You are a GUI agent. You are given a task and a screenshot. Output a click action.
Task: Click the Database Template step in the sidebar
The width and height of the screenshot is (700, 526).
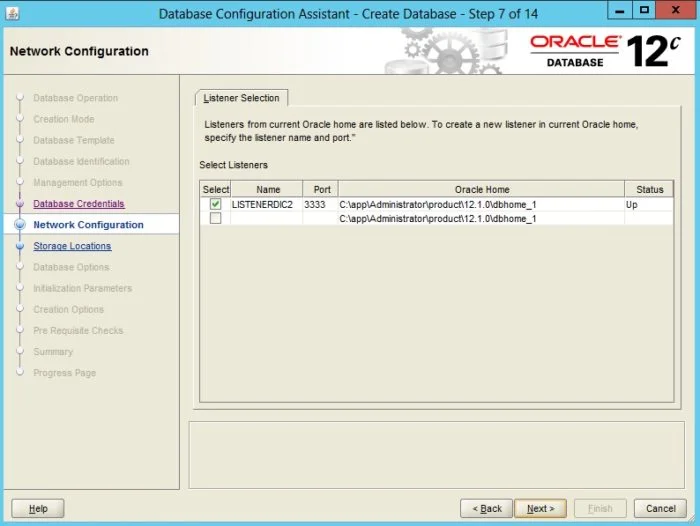click(74, 140)
